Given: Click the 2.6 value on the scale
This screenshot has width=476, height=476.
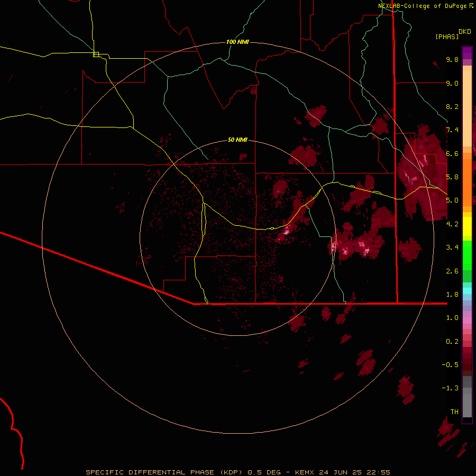Looking at the screenshot, I should coord(452,271).
